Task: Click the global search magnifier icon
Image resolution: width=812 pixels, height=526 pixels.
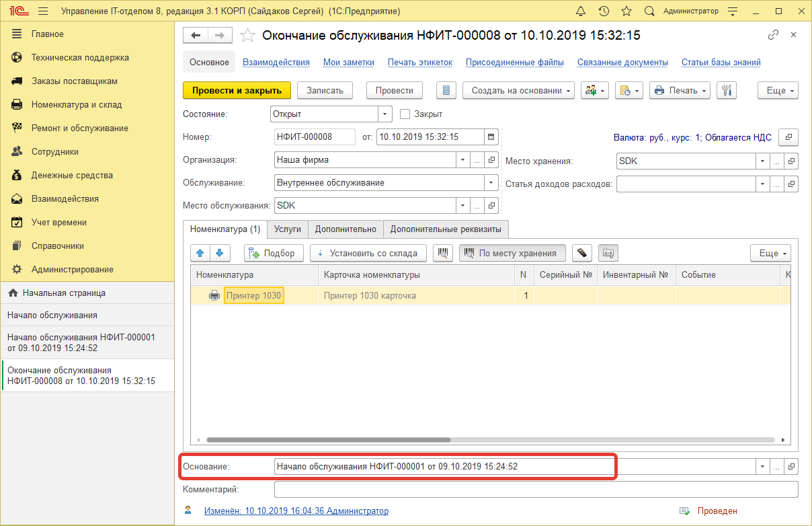Action: 649,11
